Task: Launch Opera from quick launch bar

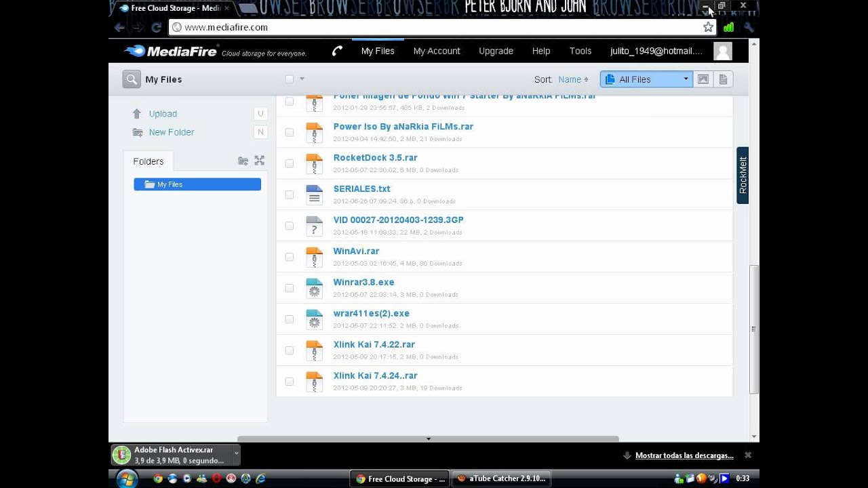Action: tap(216, 479)
